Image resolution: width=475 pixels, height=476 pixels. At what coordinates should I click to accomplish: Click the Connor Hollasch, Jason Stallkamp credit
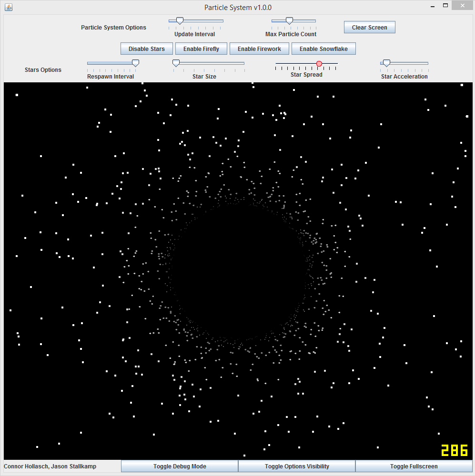click(x=50, y=466)
